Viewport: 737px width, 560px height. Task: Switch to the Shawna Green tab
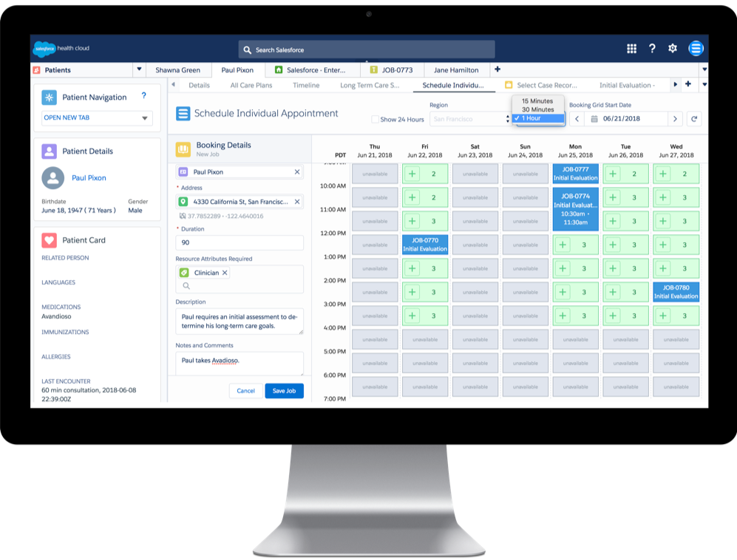coord(177,70)
